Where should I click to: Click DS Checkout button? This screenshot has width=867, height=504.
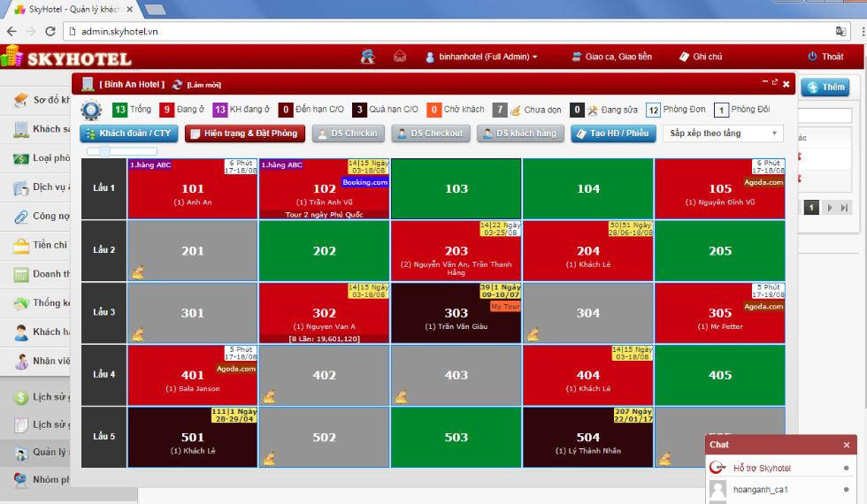coord(431,134)
